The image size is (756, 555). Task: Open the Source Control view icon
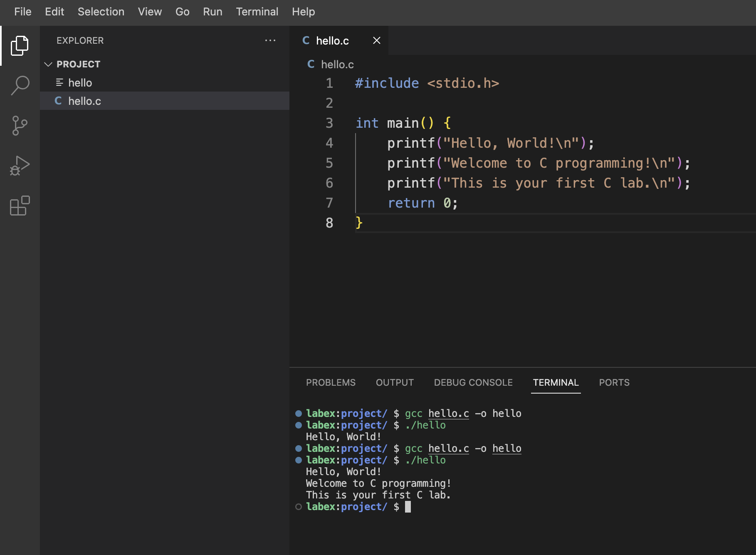click(20, 125)
